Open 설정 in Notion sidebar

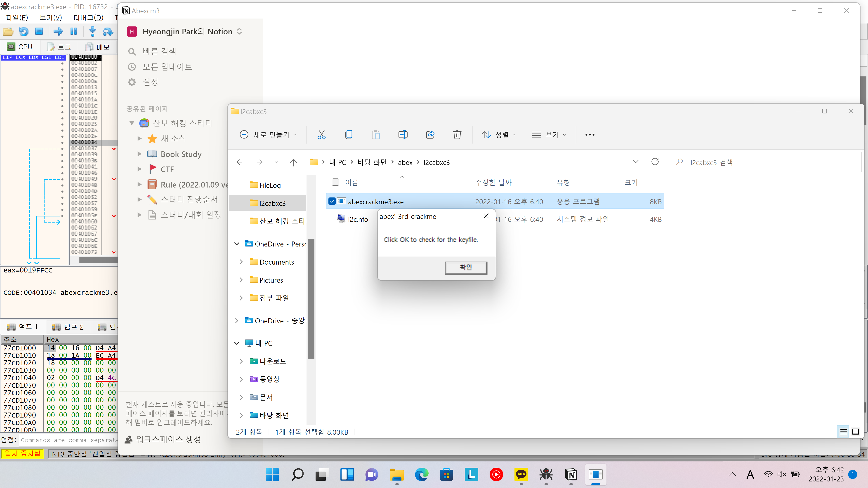pos(150,82)
